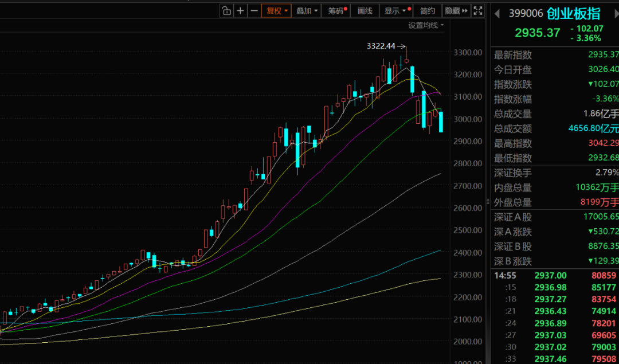
Task: Open 设置均线 moving average settings
Action: (x=426, y=25)
